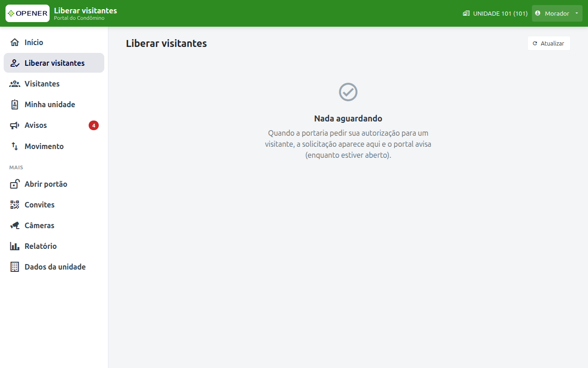Click the UNIDADE 101 (101) label
Image resolution: width=588 pixels, height=368 pixels.
pyautogui.click(x=500, y=13)
